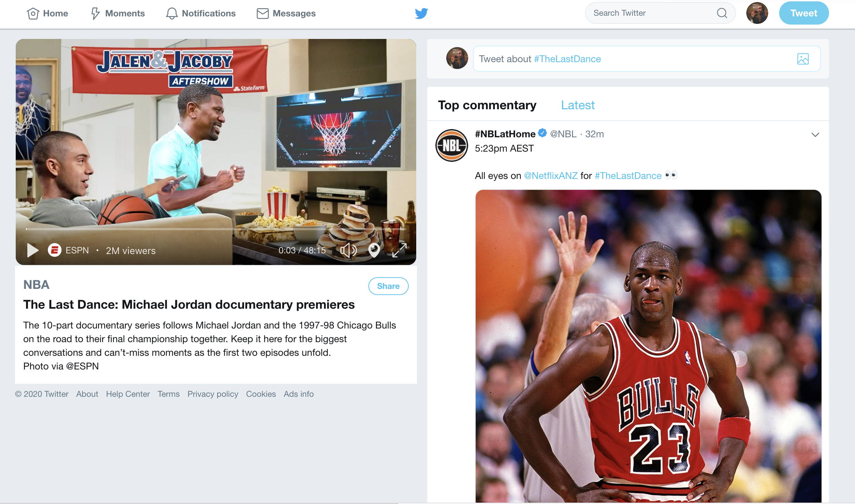Screen dimensions: 855x504
Task: Click the Twitter bird logo
Action: point(421,13)
